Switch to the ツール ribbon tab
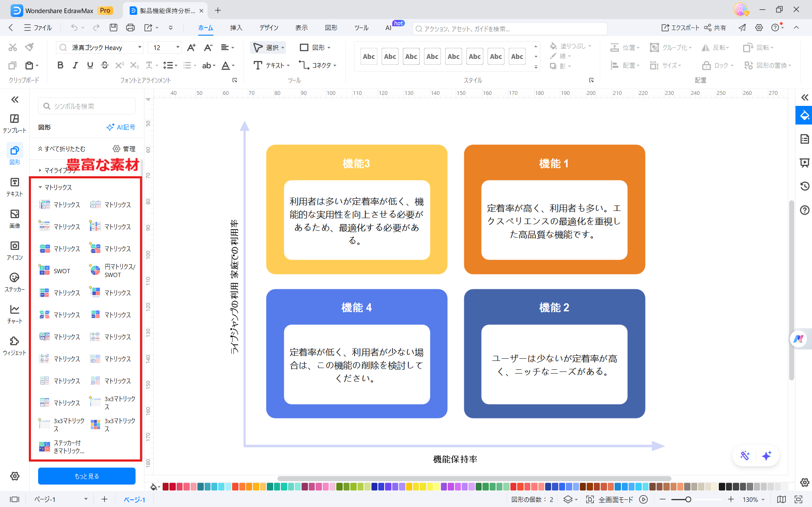The image size is (812, 507). point(361,28)
